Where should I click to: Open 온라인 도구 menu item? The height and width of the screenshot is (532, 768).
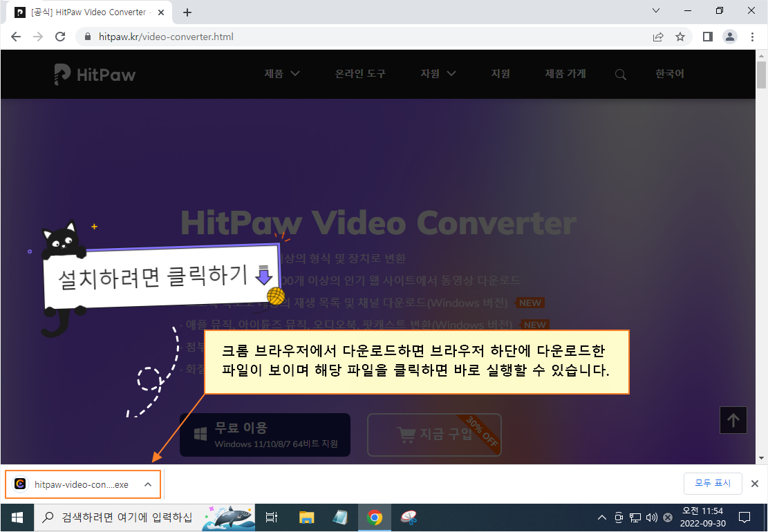click(x=360, y=73)
